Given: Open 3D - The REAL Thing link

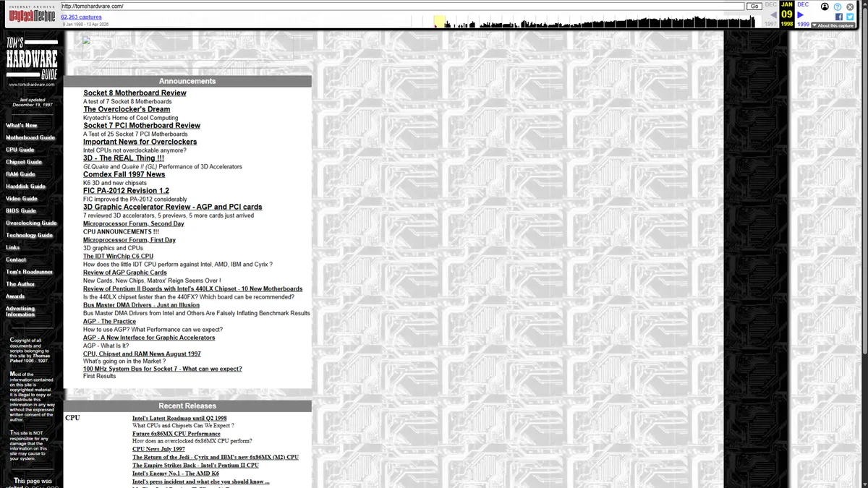Looking at the screenshot, I should coord(124,158).
